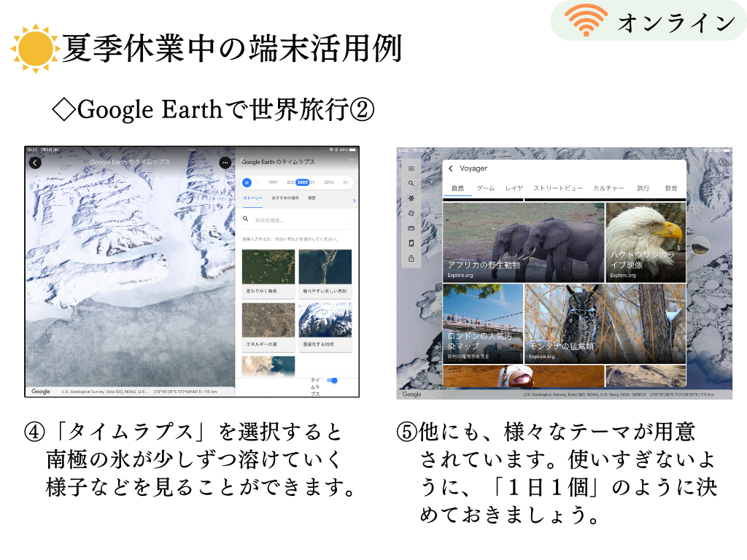Switch to the おすすめの場所 tab
Screen dimensions: 747x560
[x=285, y=198]
